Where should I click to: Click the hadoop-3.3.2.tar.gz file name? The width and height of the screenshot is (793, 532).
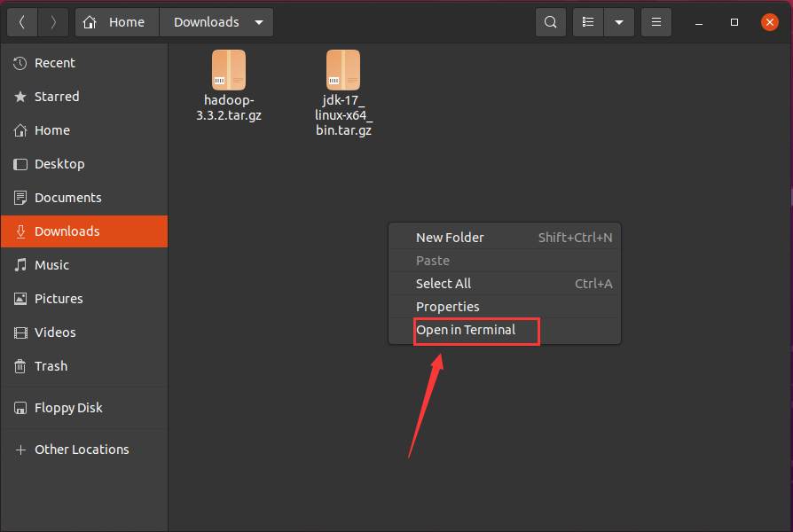pyautogui.click(x=229, y=107)
